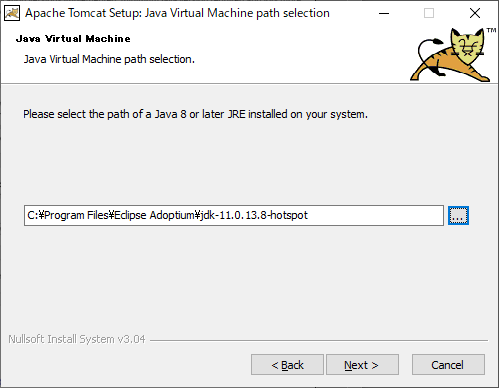This screenshot has height=388, width=499.
Task: Go to the previous step with Back
Action: [x=287, y=365]
